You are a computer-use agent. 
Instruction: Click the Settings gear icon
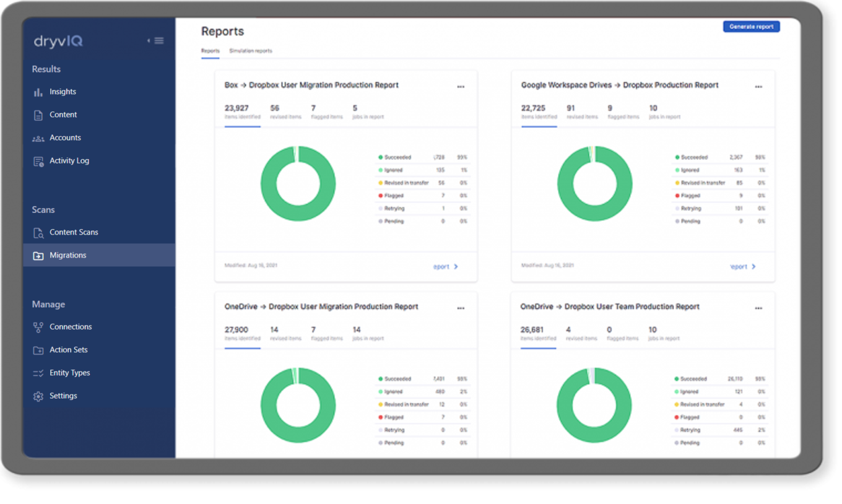click(x=38, y=396)
